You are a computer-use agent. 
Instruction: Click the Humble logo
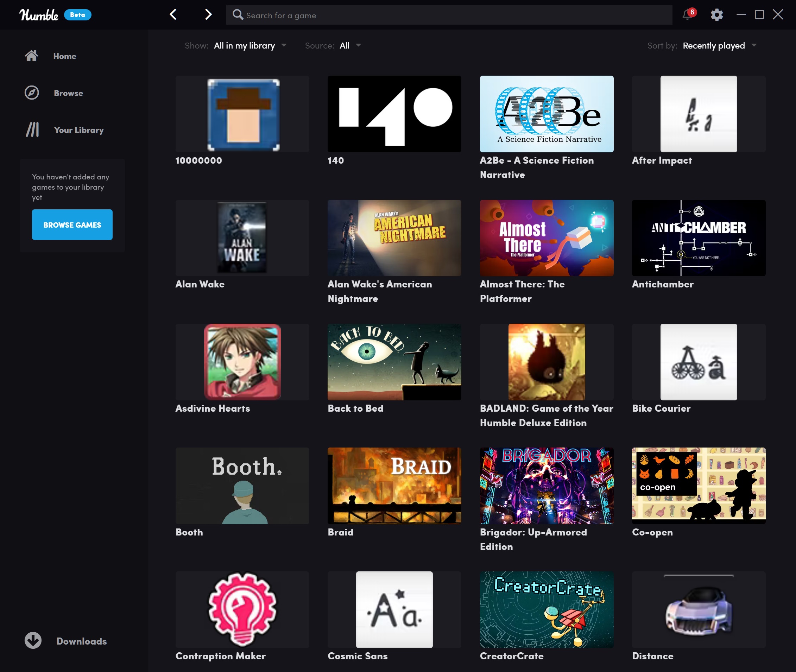point(39,15)
